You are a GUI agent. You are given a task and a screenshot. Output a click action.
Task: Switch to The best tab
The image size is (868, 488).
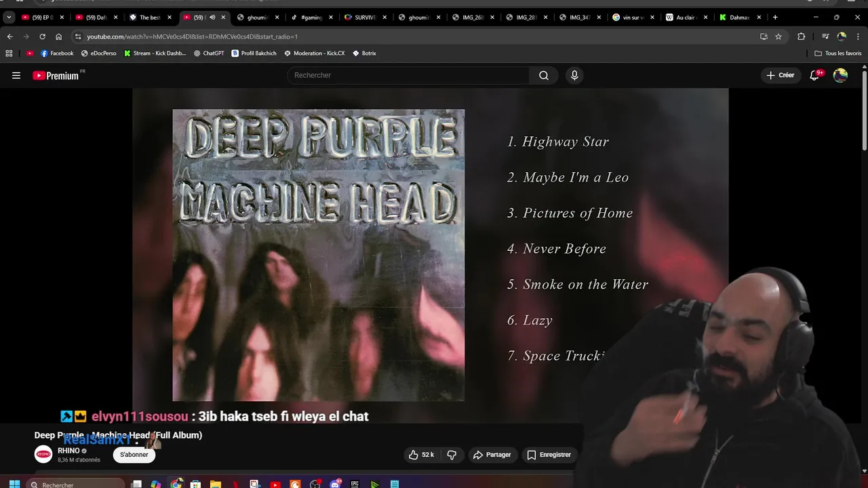coord(149,18)
